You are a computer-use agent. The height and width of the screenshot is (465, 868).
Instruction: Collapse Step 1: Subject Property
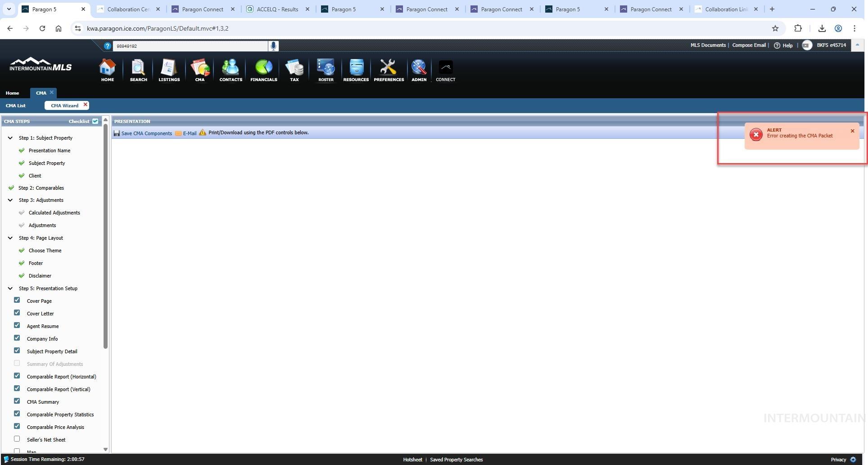tap(10, 138)
